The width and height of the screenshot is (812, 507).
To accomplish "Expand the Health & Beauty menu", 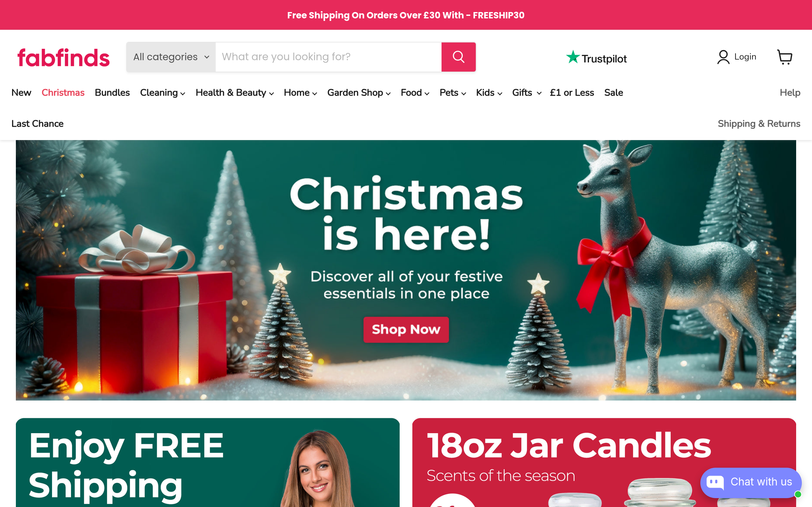I will pyautogui.click(x=234, y=93).
